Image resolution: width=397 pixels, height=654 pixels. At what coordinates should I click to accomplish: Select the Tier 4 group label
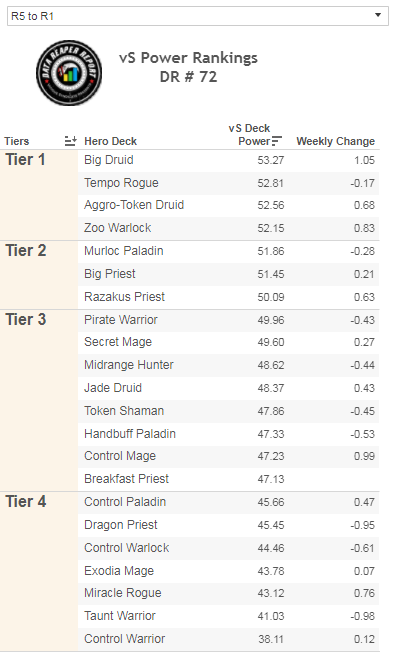pyautogui.click(x=26, y=501)
